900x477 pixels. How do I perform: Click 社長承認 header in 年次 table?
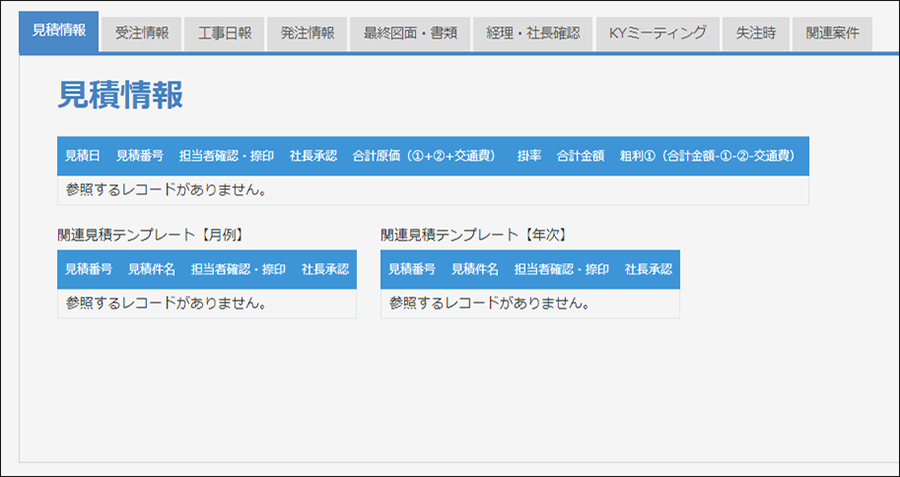(649, 269)
